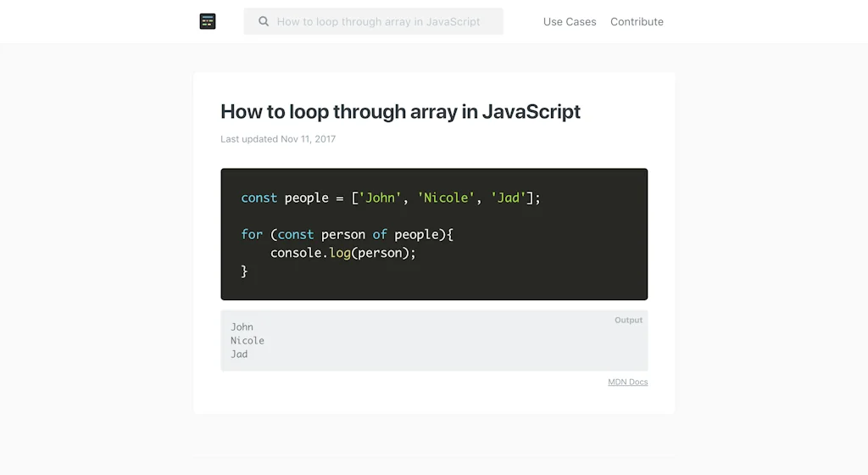Viewport: 868px width, 475px height.
Task: Focus the search input field
Action: click(374, 21)
